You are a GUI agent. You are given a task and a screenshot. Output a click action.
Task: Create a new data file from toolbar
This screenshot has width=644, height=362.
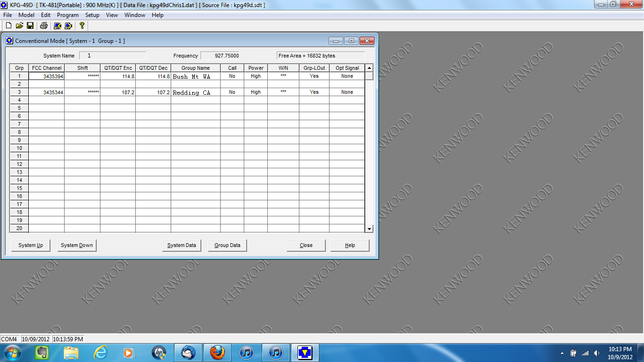(8, 25)
